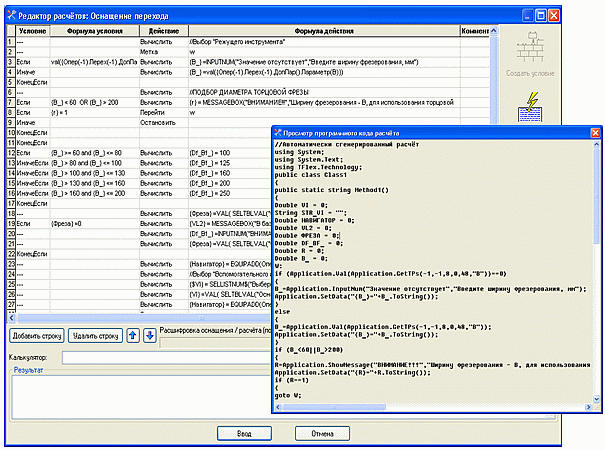Move row up with blue up arrow
This screenshot has width=605, height=450.
[x=133, y=335]
